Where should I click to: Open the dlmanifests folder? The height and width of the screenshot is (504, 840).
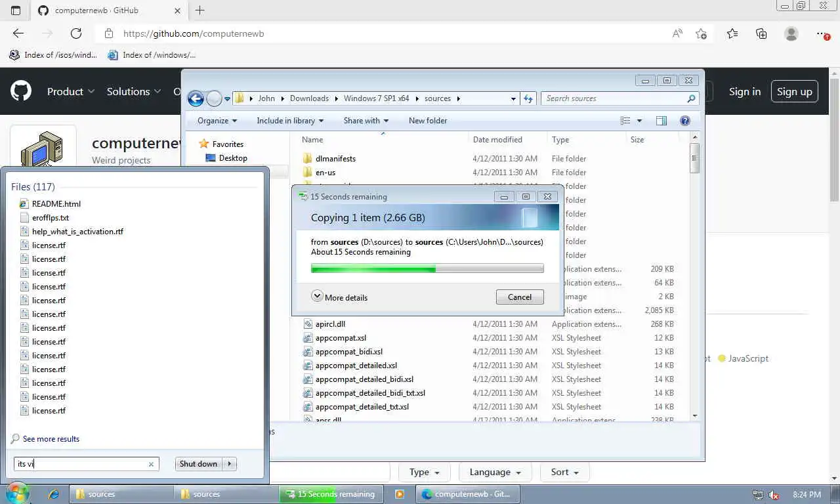click(335, 159)
